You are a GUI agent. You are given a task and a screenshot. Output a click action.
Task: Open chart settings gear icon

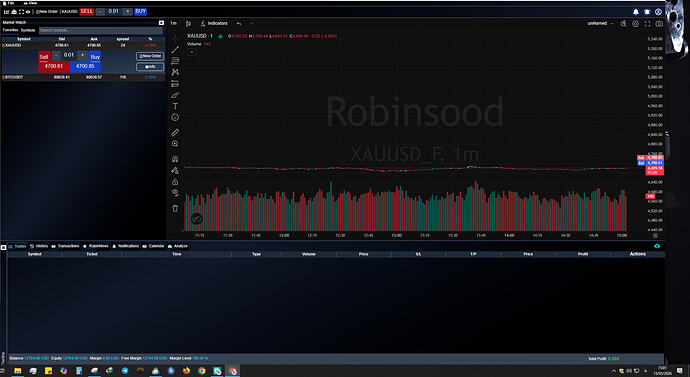635,24
